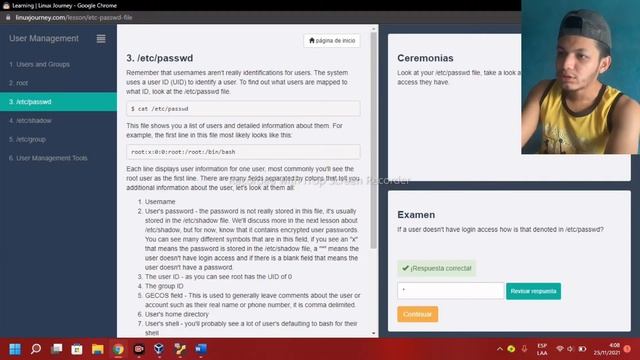Click the 'root:x:0:0:root:/root:/bin/bash' code line
The image size is (640, 360).
[x=243, y=152]
